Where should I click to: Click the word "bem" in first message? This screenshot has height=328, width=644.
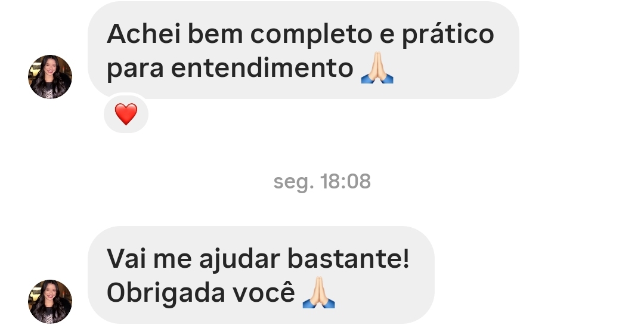click(x=216, y=33)
